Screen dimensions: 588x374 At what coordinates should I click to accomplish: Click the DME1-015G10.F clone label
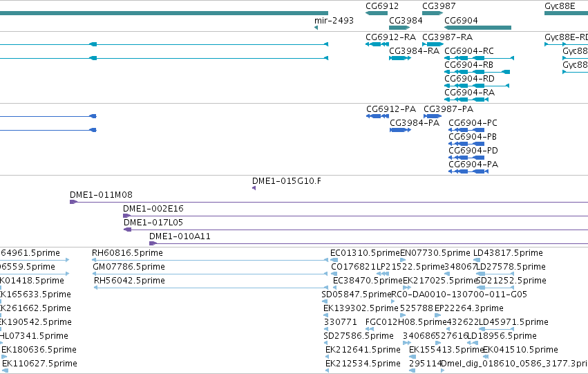(287, 181)
